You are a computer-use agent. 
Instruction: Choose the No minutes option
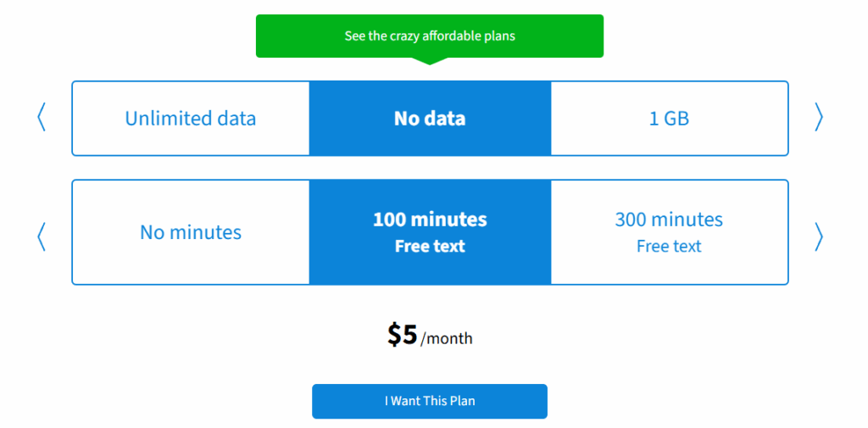pyautogui.click(x=190, y=232)
